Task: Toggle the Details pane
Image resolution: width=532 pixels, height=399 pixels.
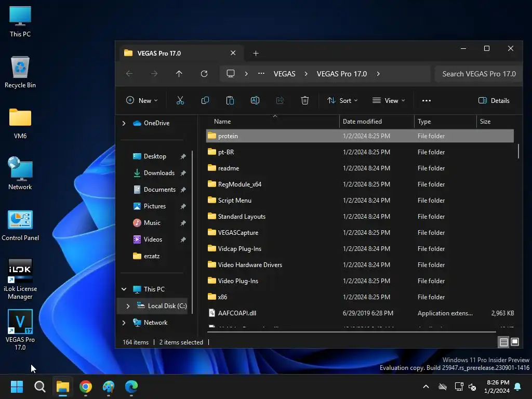Action: click(x=494, y=100)
